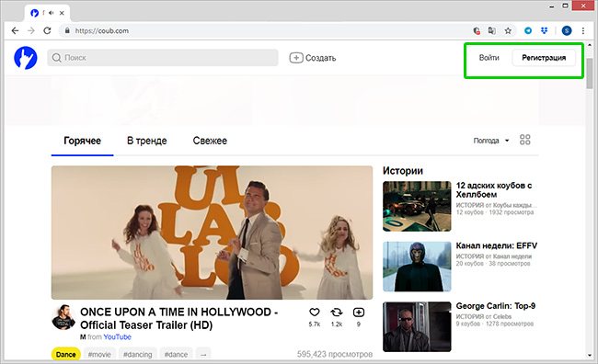Click the red shield extension icon
The height and width of the screenshot is (364, 598).
click(477, 31)
